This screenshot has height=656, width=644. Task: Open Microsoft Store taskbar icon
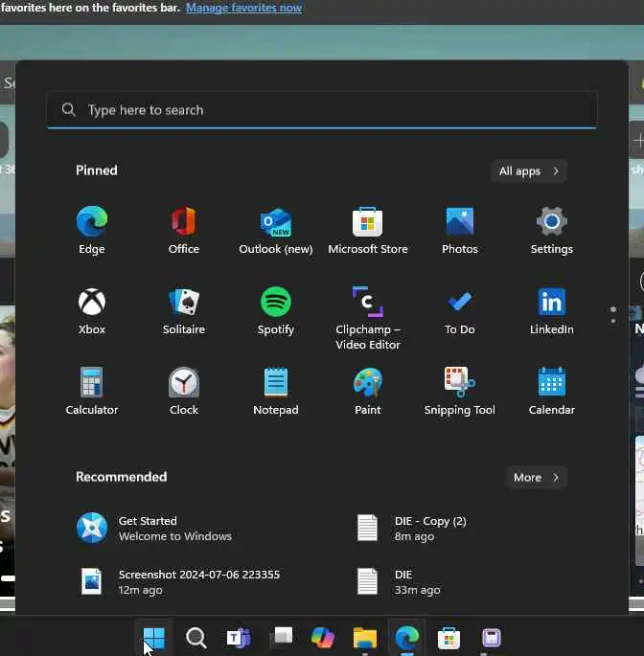click(448, 638)
